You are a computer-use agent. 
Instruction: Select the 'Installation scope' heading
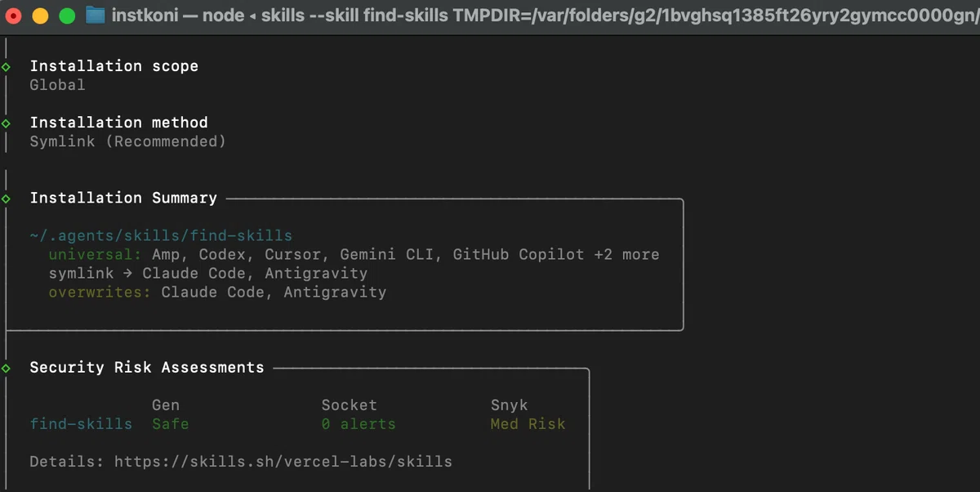tap(114, 66)
